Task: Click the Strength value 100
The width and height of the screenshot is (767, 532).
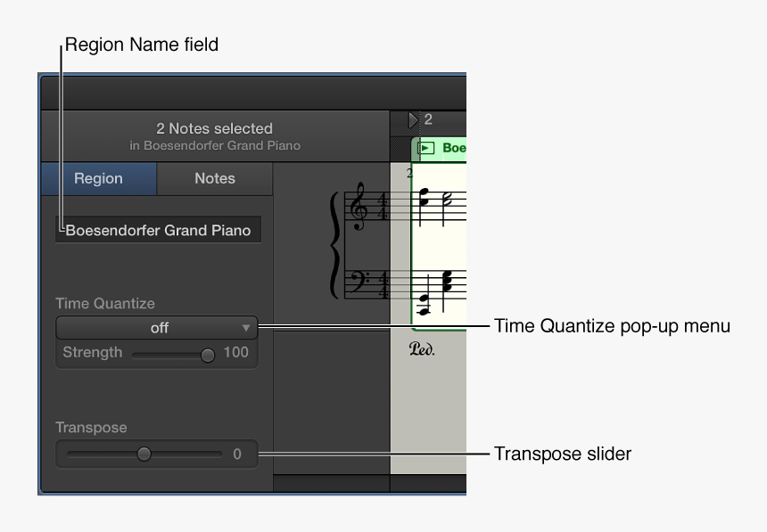Action: [235, 352]
